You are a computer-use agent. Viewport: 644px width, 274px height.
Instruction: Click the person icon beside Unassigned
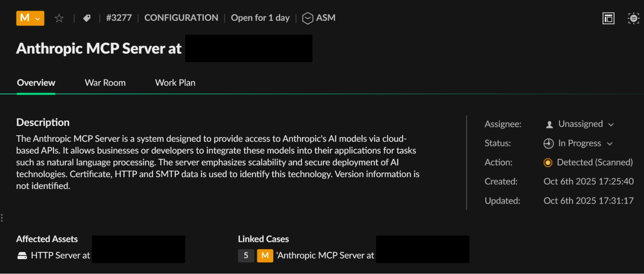(x=549, y=124)
